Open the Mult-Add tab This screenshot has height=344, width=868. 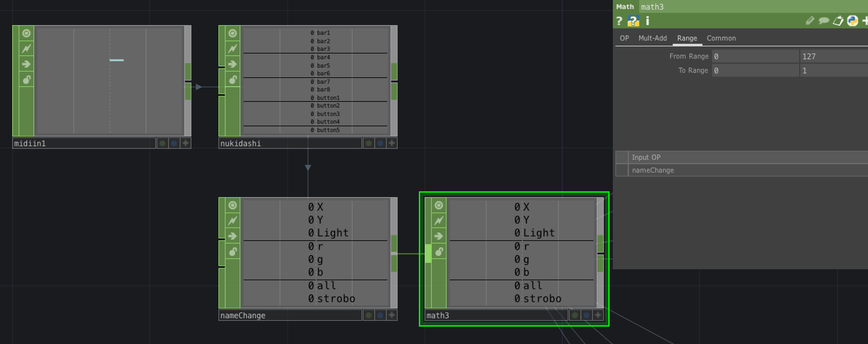coord(653,38)
